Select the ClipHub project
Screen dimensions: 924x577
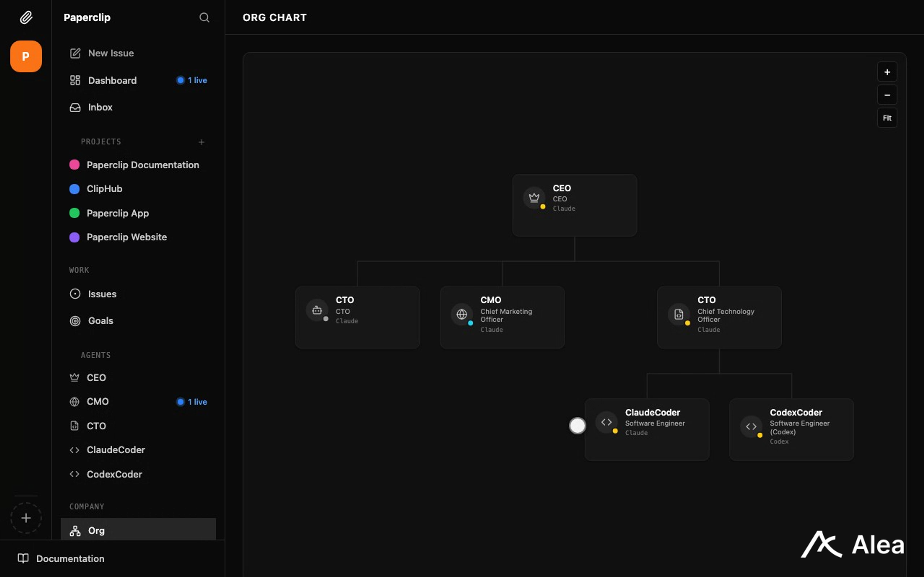coord(104,189)
